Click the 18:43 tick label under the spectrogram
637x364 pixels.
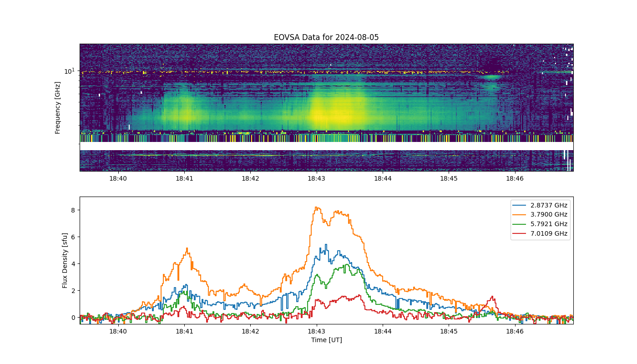(316, 179)
